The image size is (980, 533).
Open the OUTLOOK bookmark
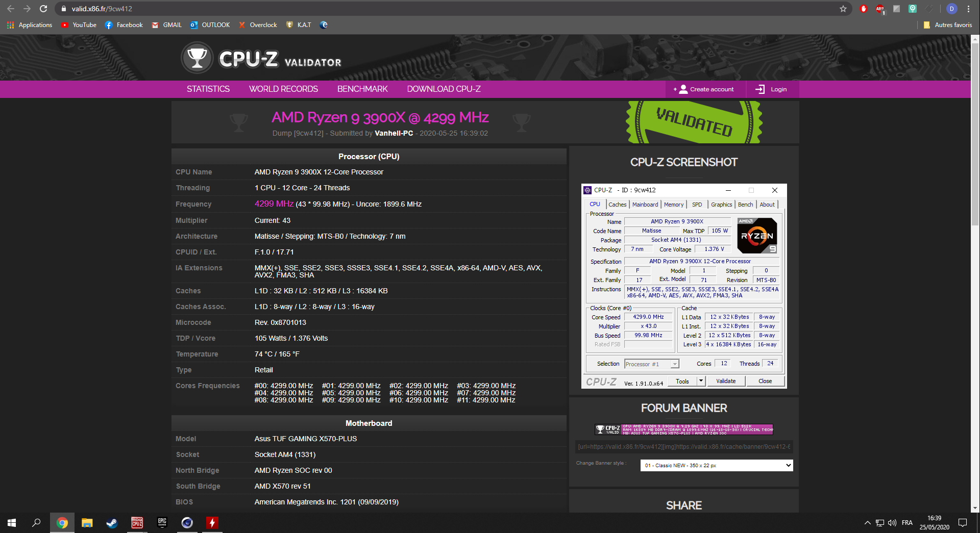coord(210,25)
